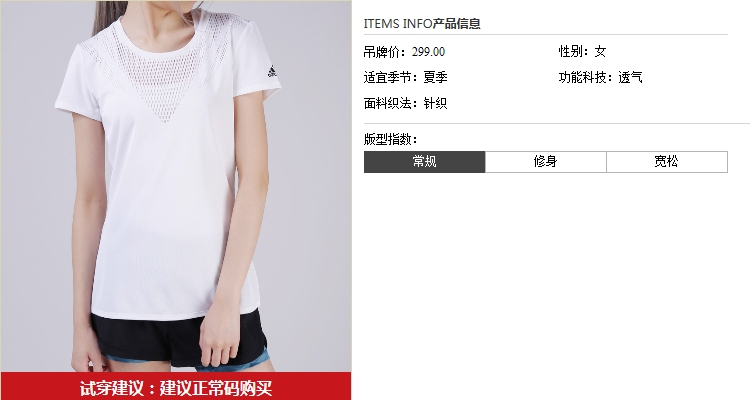Click the red 试穿建议 banner
The height and width of the screenshot is (400, 750).
coord(176,386)
